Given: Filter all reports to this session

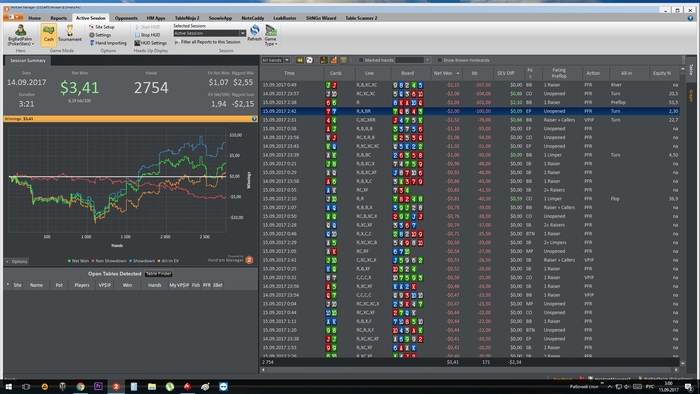Looking at the screenshot, I should point(207,42).
